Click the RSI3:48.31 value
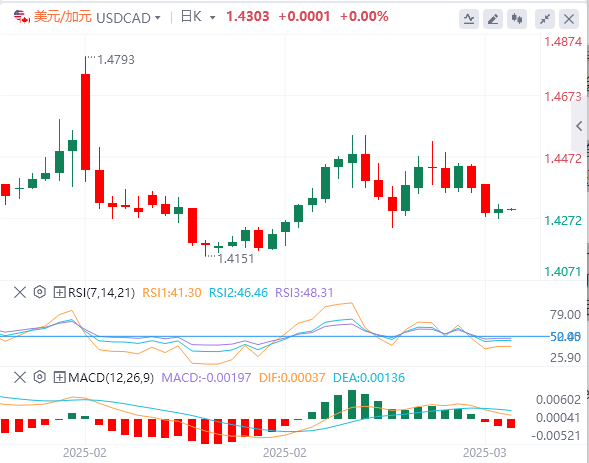The width and height of the screenshot is (589, 463). tap(304, 293)
